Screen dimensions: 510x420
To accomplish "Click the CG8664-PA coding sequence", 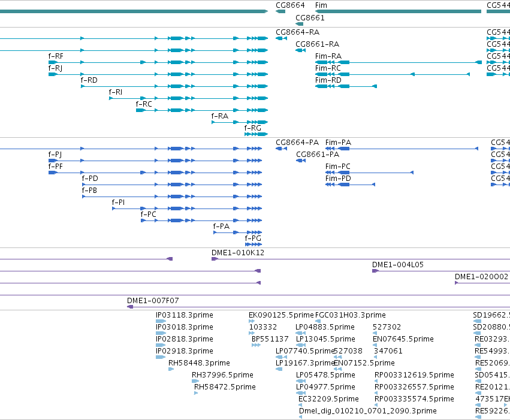I will tap(281, 149).
